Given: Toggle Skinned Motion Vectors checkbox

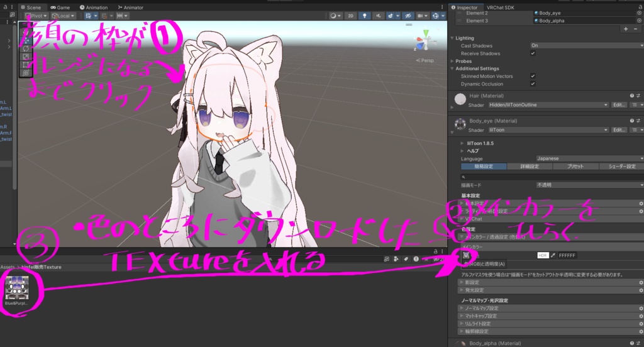Looking at the screenshot, I should click(533, 76).
